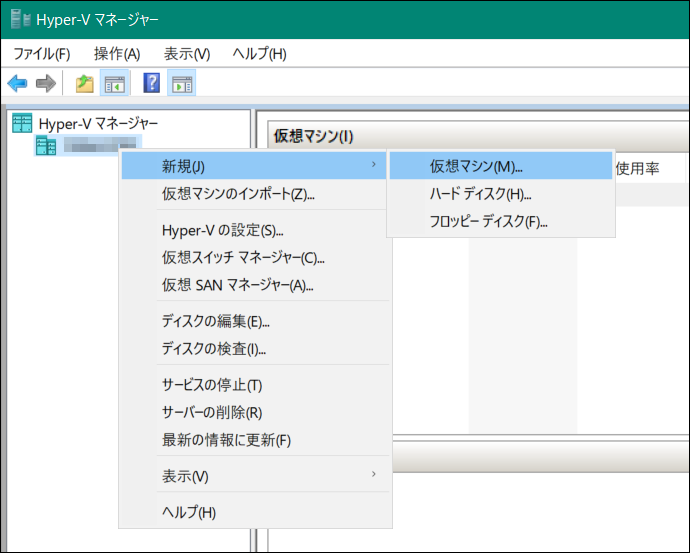Image resolution: width=690 pixels, height=553 pixels.
Task: Open the ファイル(F) menu
Action: tap(42, 54)
